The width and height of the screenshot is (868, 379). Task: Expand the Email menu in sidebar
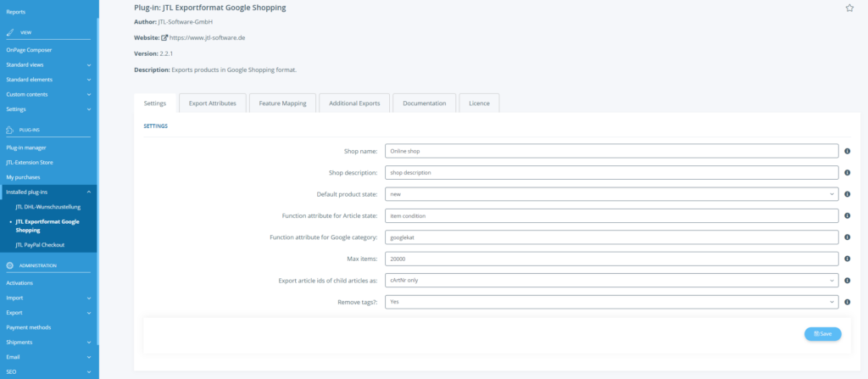pos(48,357)
